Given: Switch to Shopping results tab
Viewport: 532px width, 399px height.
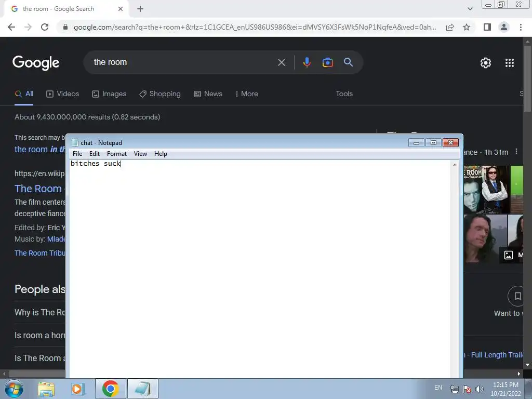Looking at the screenshot, I should [x=160, y=94].
